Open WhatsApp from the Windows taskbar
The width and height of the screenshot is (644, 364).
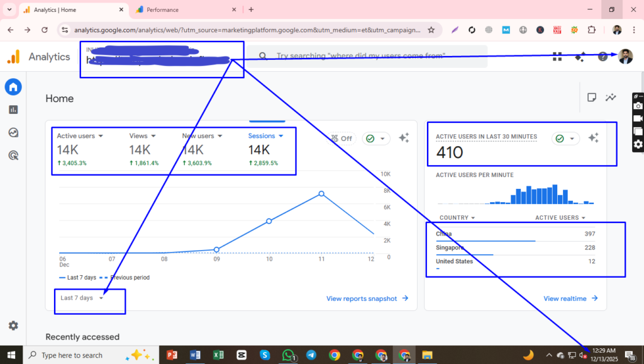[x=289, y=355]
